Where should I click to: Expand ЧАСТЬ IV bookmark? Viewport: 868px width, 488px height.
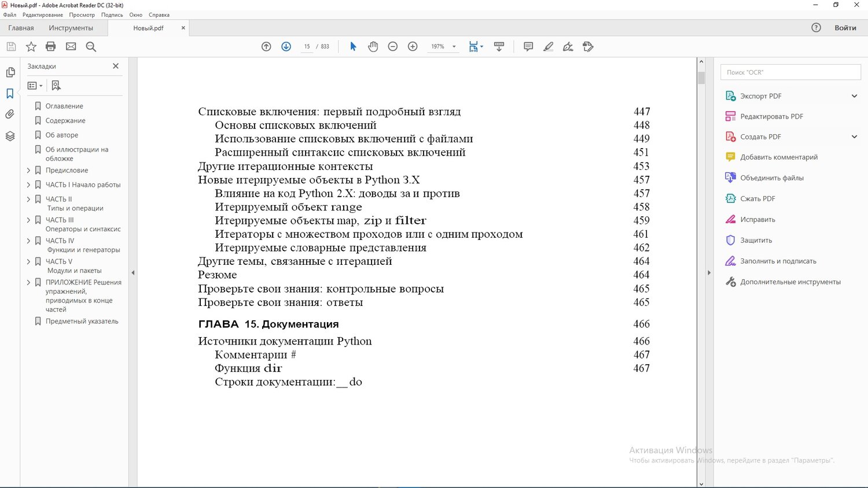pyautogui.click(x=28, y=241)
